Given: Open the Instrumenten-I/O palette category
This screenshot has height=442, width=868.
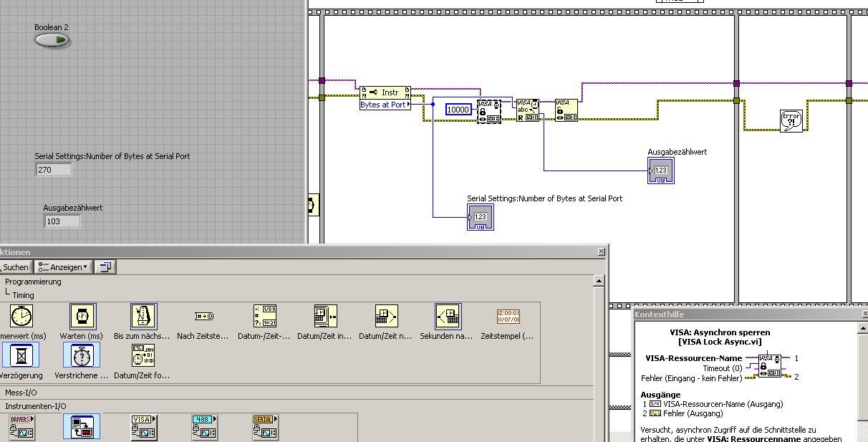Looking at the screenshot, I should 36,406.
